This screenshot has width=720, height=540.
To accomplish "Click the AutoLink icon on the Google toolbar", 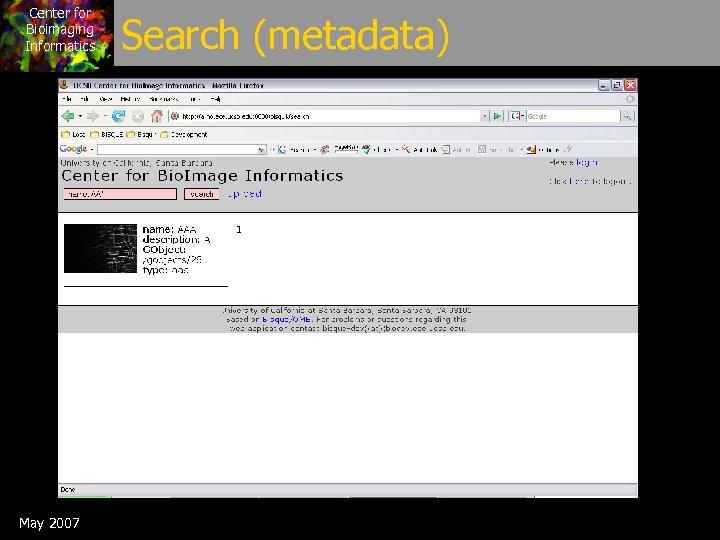I will pyautogui.click(x=405, y=149).
